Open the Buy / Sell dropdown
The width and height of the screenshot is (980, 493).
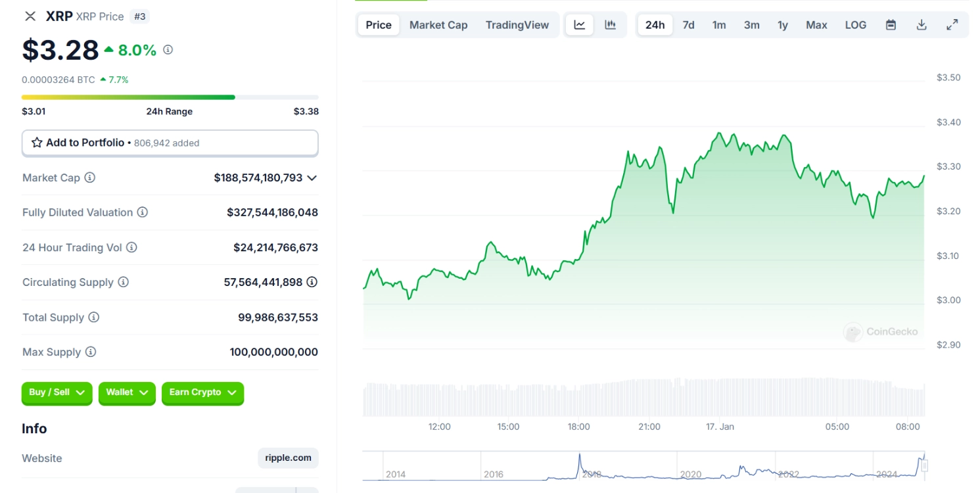click(57, 392)
